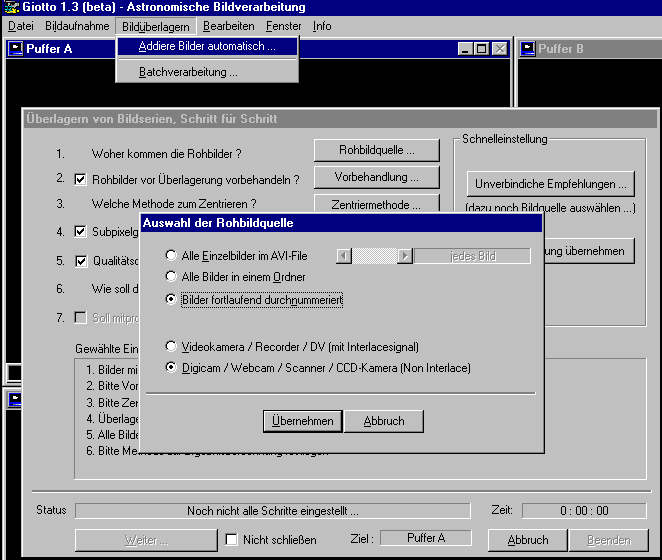Open 'Rohbildquelle ...' settings button
The image size is (662, 560).
(376, 150)
